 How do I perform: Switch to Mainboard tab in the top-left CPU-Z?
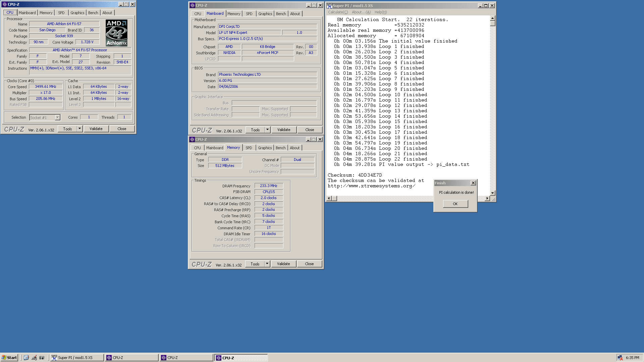(x=27, y=13)
